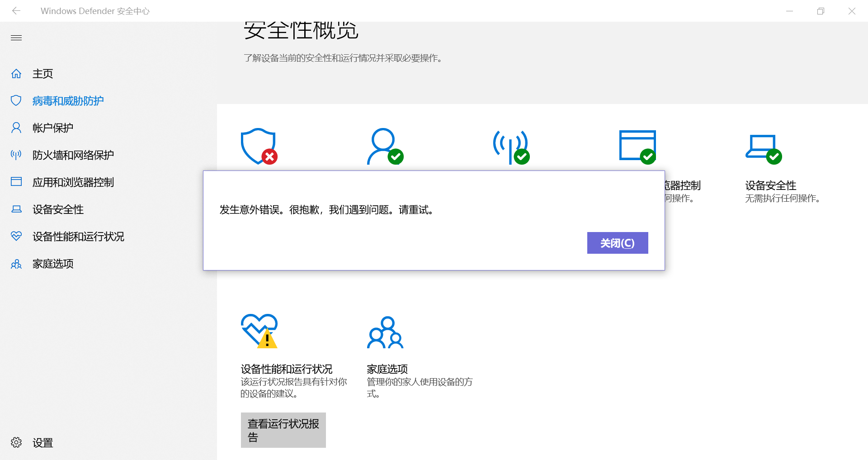Screen dimensions: 868x460
Task: Open 设备安全性 with the laptop icon
Action: [x=16, y=209]
